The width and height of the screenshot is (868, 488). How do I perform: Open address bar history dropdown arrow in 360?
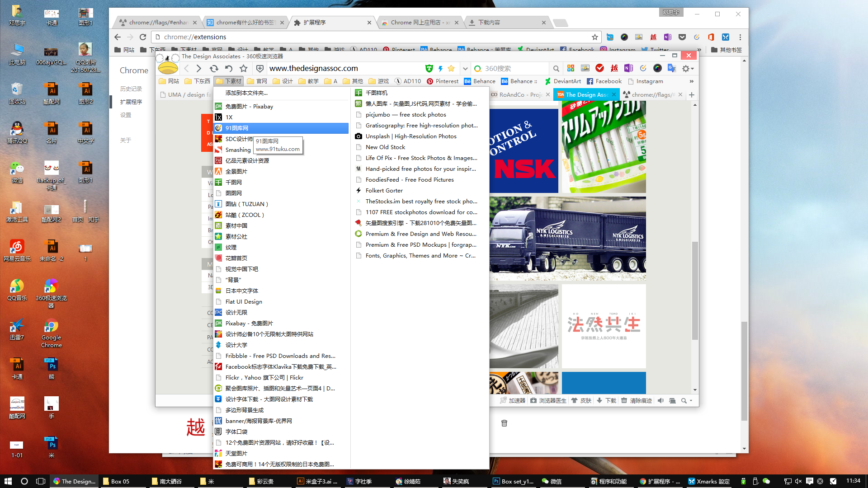pyautogui.click(x=465, y=69)
